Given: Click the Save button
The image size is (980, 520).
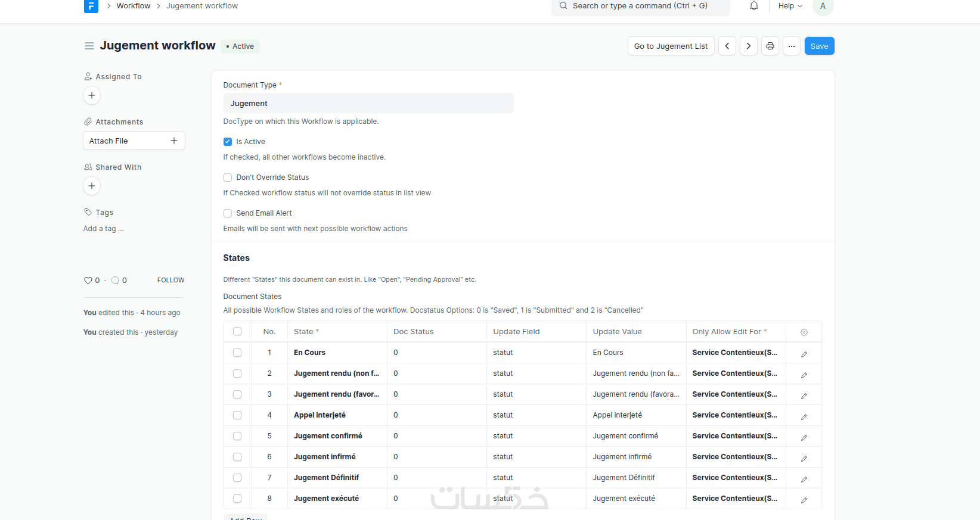Looking at the screenshot, I should (x=819, y=46).
